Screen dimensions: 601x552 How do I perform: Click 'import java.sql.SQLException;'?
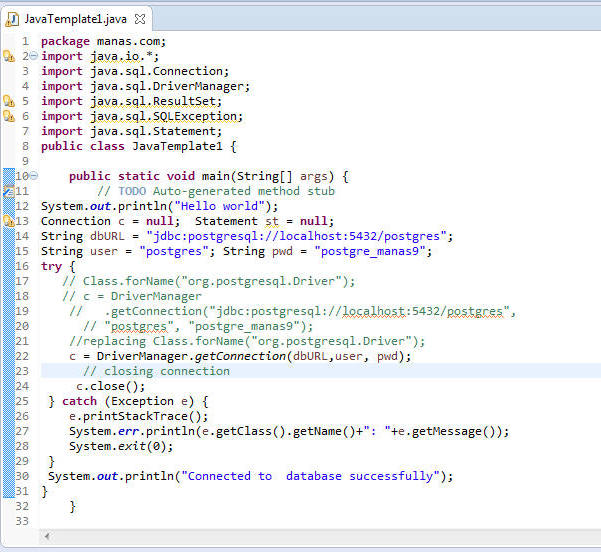tap(142, 116)
